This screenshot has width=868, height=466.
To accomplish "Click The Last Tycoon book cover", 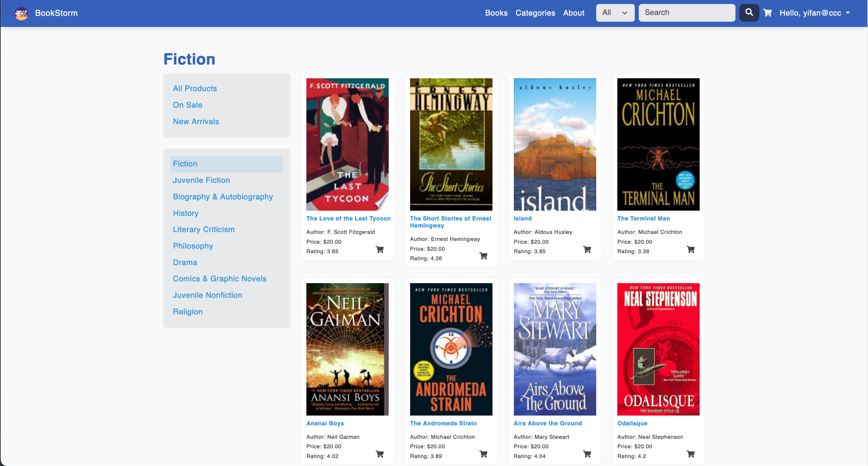I will click(347, 144).
